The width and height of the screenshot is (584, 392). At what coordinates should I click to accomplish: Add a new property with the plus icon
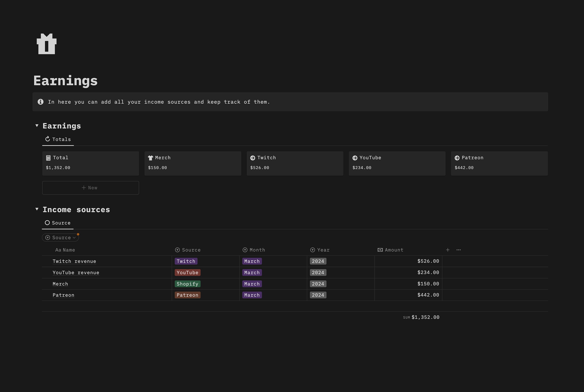tap(448, 250)
